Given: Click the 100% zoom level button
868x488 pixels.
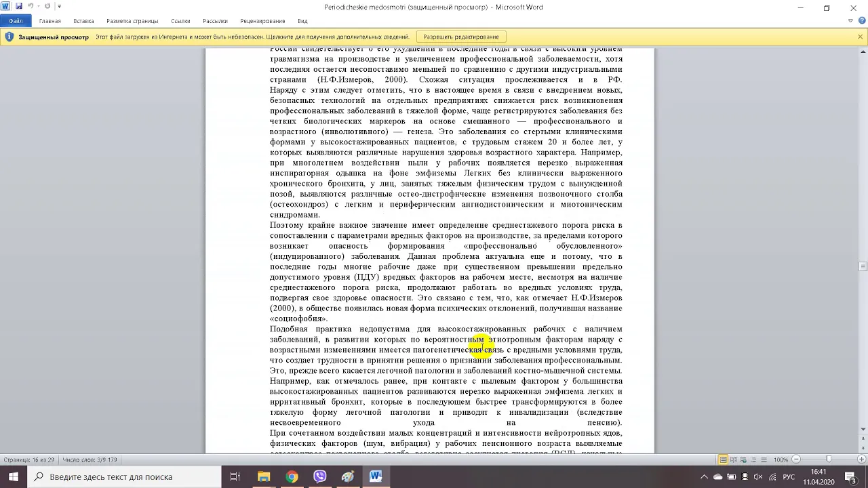Looking at the screenshot, I should point(781,460).
